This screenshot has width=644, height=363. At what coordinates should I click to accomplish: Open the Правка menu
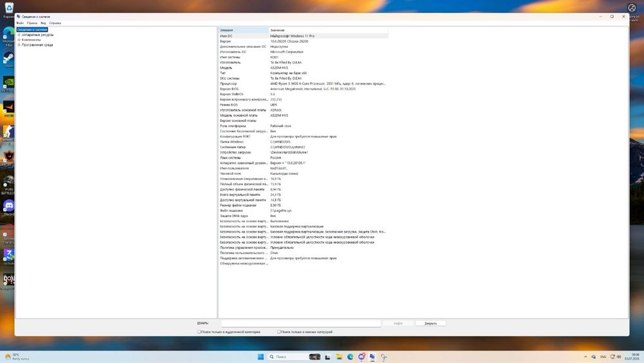[x=32, y=23]
